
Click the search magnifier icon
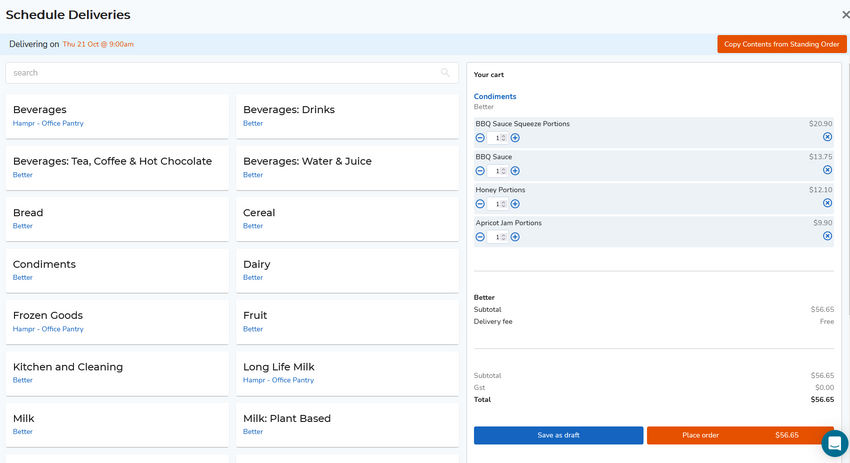click(x=445, y=73)
